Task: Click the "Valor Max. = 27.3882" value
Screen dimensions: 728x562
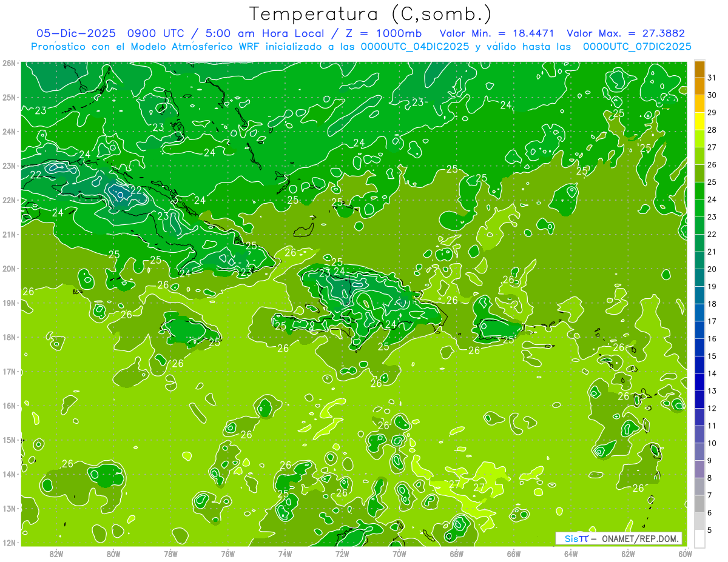Action: 625,33
